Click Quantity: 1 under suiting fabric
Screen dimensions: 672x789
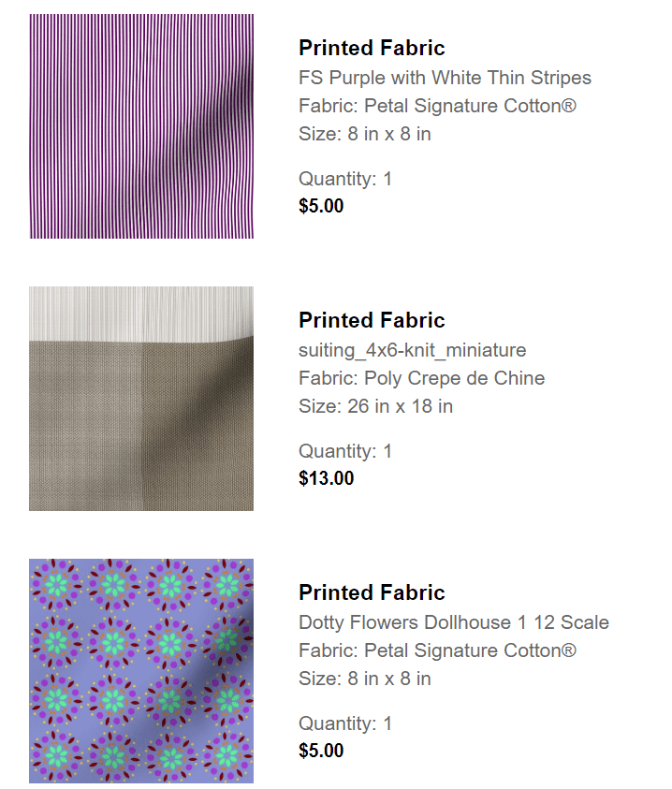[x=345, y=451]
